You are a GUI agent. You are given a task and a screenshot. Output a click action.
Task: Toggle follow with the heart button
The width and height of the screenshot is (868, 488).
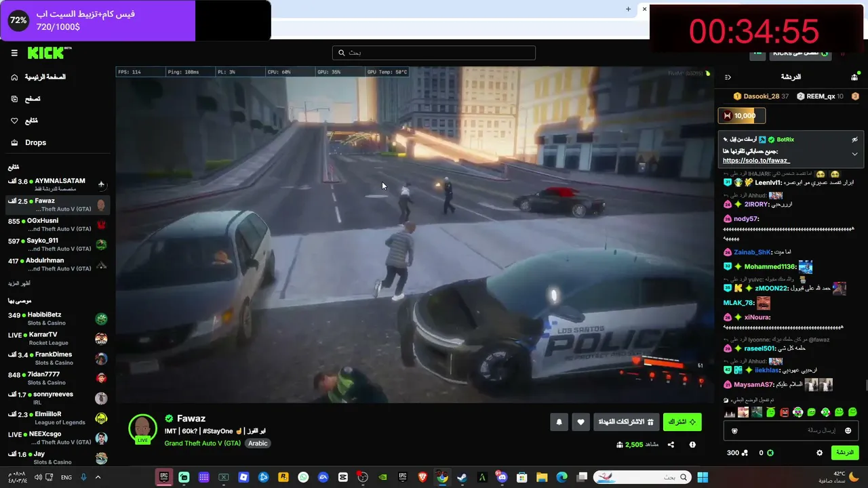[580, 422]
